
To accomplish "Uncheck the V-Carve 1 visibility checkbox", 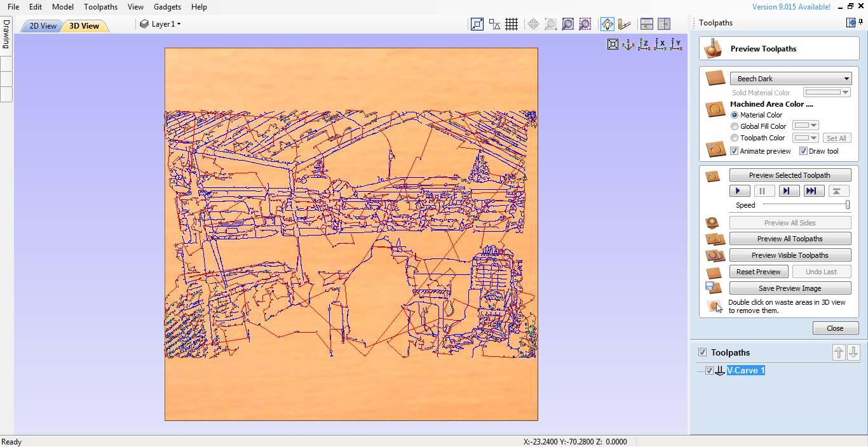I will 709,371.
